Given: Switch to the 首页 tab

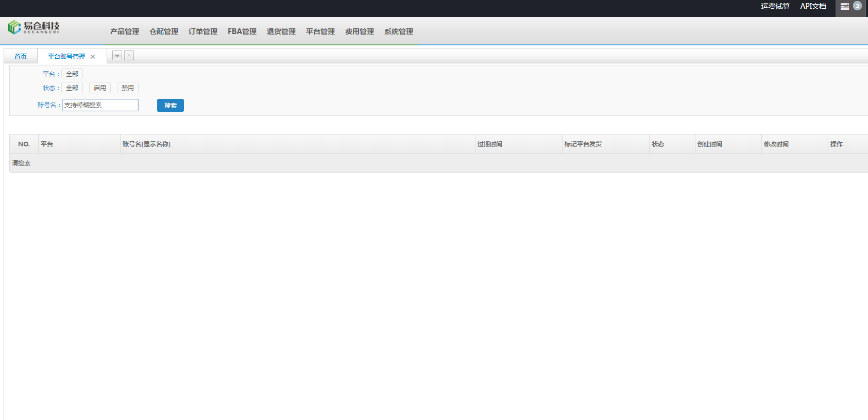Looking at the screenshot, I should pos(21,57).
